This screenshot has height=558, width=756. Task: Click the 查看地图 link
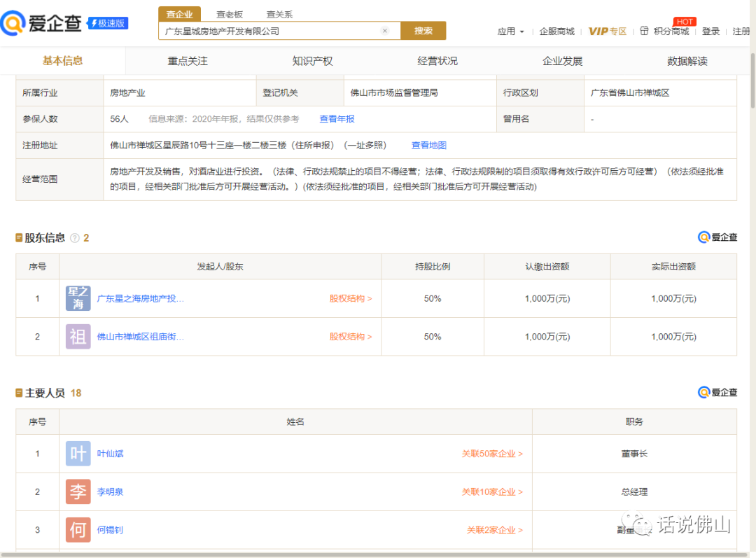(x=428, y=145)
